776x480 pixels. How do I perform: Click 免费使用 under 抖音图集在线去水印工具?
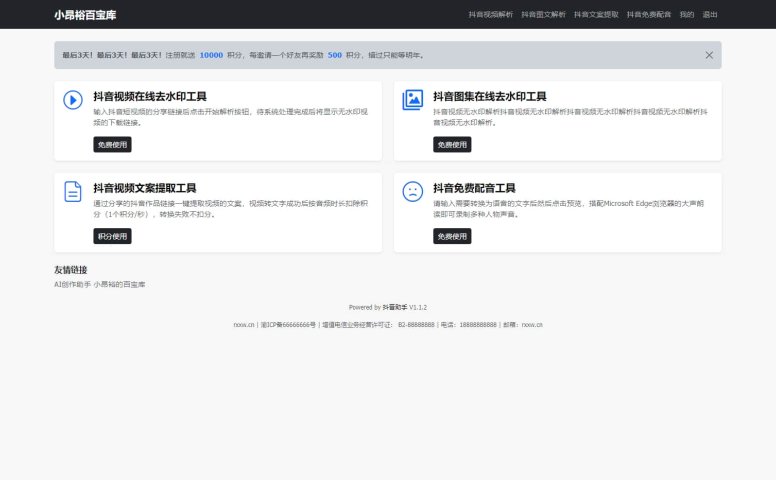tap(452, 144)
